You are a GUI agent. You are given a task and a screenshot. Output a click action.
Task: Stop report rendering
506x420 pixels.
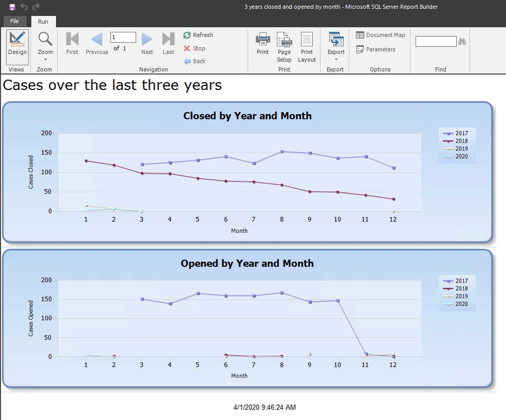point(194,48)
